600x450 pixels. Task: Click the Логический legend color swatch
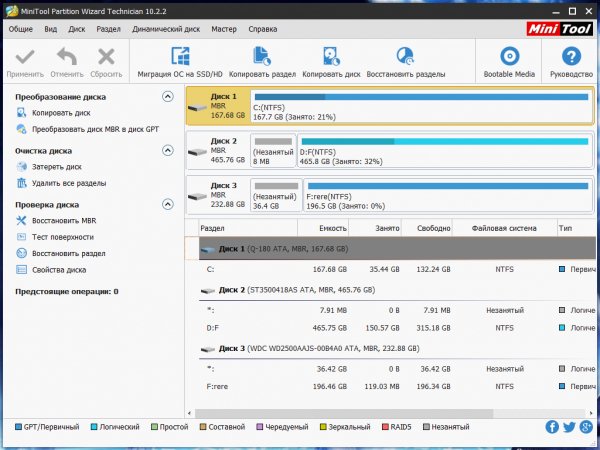(94, 427)
